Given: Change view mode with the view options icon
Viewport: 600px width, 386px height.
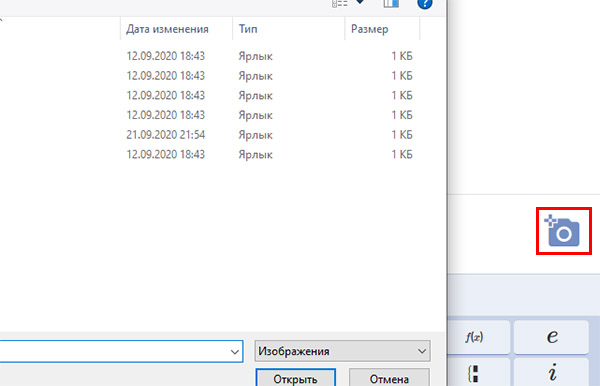Looking at the screenshot, I should pos(339,3).
